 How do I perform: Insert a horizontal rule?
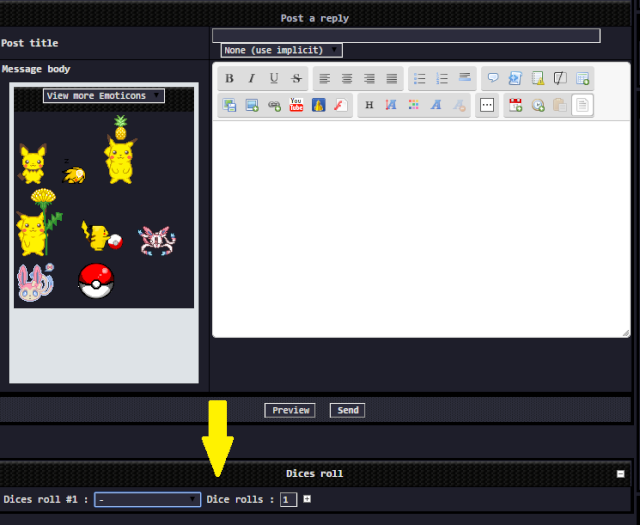[x=464, y=78]
